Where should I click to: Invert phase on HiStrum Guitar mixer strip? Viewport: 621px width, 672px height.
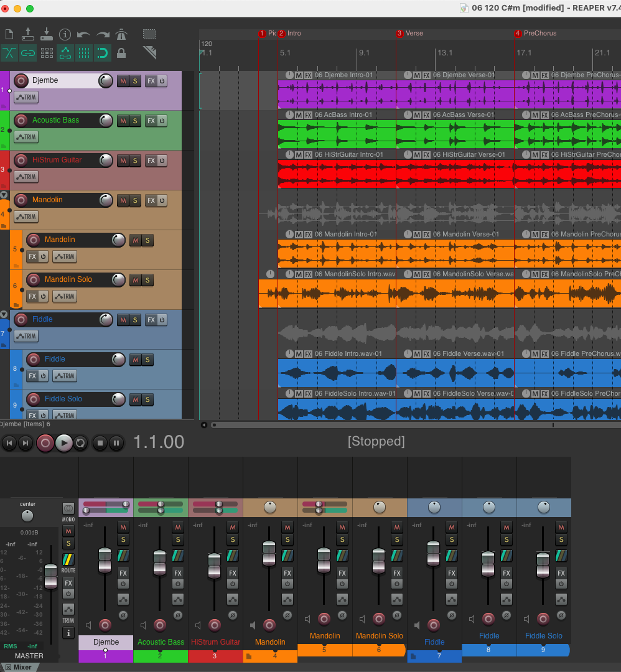pyautogui.click(x=233, y=615)
